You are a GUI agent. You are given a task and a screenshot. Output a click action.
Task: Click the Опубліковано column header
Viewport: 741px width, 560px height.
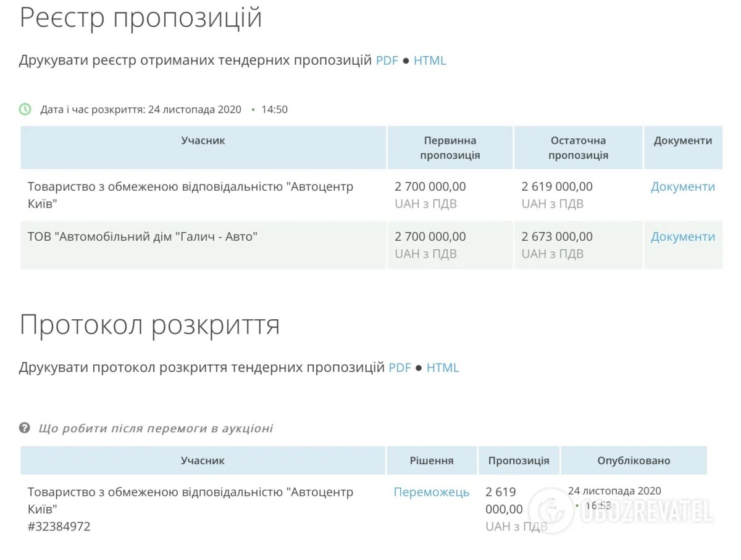633,461
